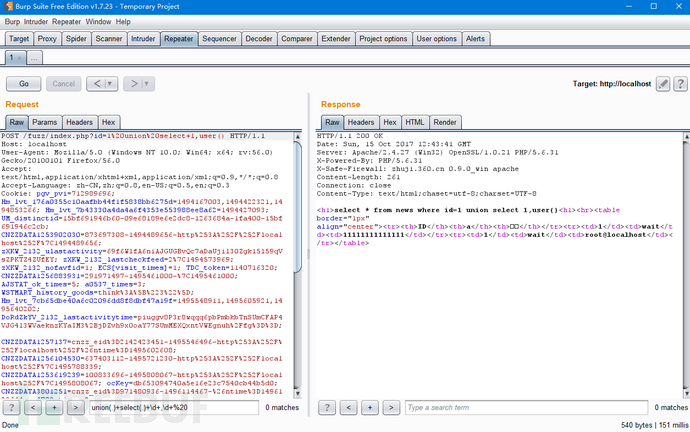The image size is (690, 432).
Task: Add request search option with plus button
Action: click(54, 407)
